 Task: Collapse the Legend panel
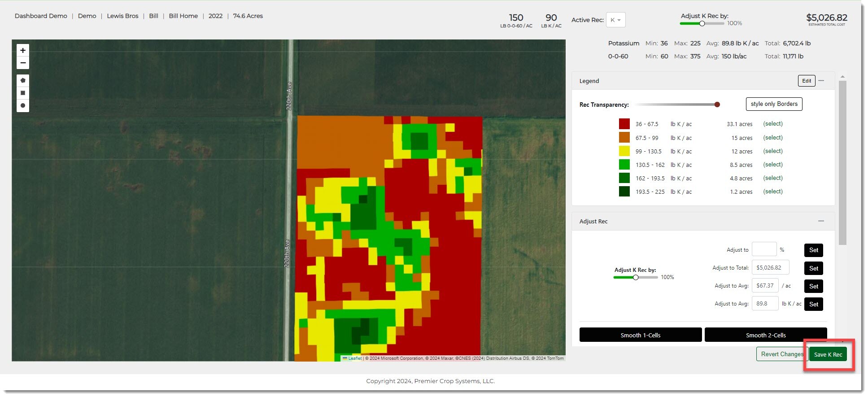pyautogui.click(x=821, y=81)
